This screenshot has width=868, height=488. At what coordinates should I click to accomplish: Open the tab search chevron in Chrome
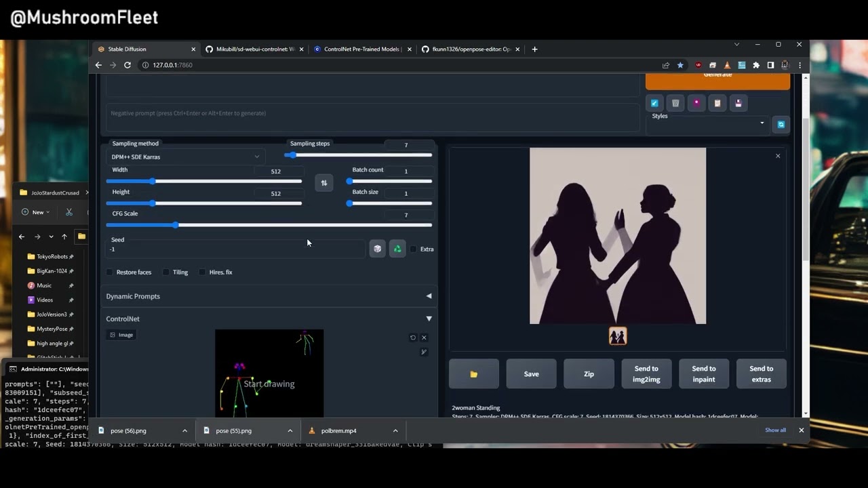(x=736, y=45)
